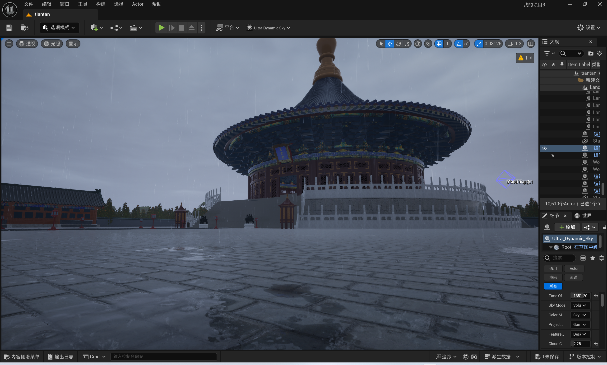Select Ultra_Dynamic_Sky component in Details
Viewport: 607px width, 365px height.
570,239
